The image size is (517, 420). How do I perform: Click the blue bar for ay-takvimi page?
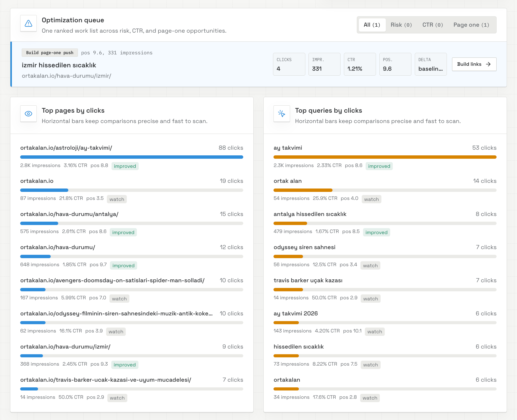click(x=132, y=157)
